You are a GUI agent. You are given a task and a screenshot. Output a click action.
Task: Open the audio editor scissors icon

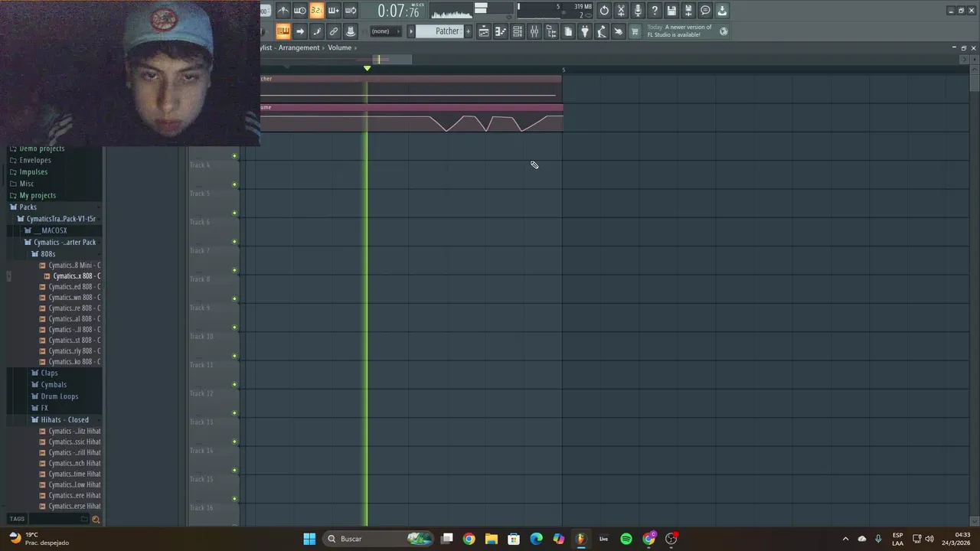tap(621, 11)
